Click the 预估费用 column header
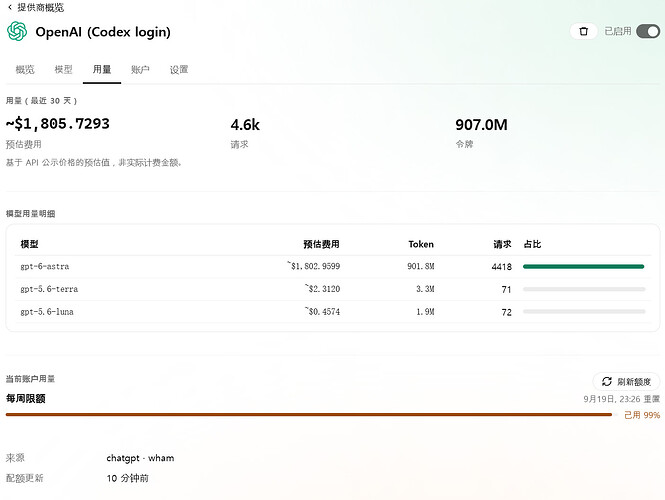This screenshot has width=665, height=500. point(321,244)
